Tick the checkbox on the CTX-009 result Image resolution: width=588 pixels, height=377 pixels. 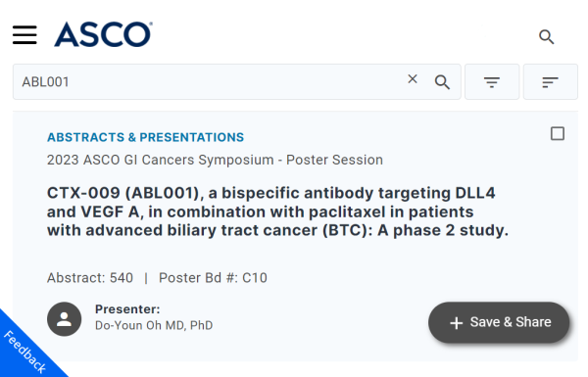click(558, 133)
